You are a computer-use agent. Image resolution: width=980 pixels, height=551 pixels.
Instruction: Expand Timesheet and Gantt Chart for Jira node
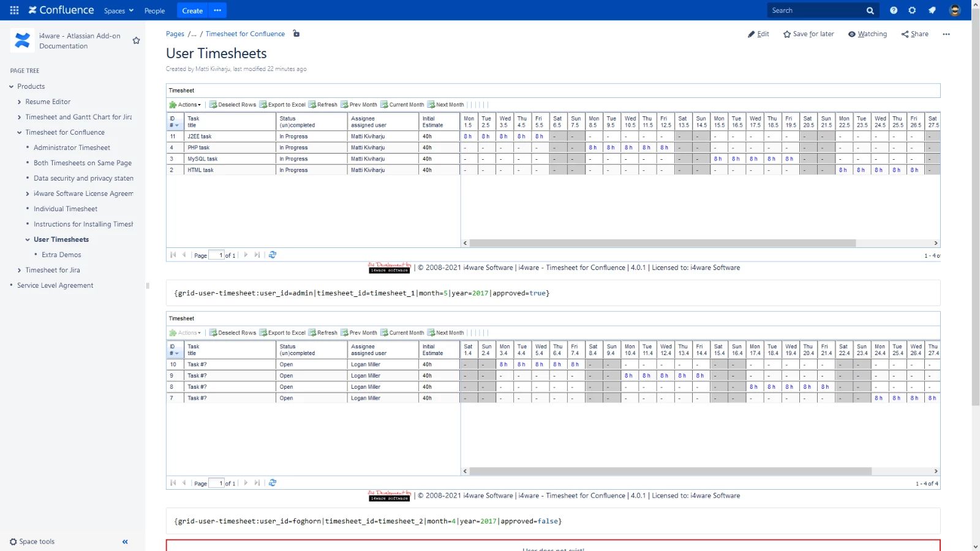point(20,117)
